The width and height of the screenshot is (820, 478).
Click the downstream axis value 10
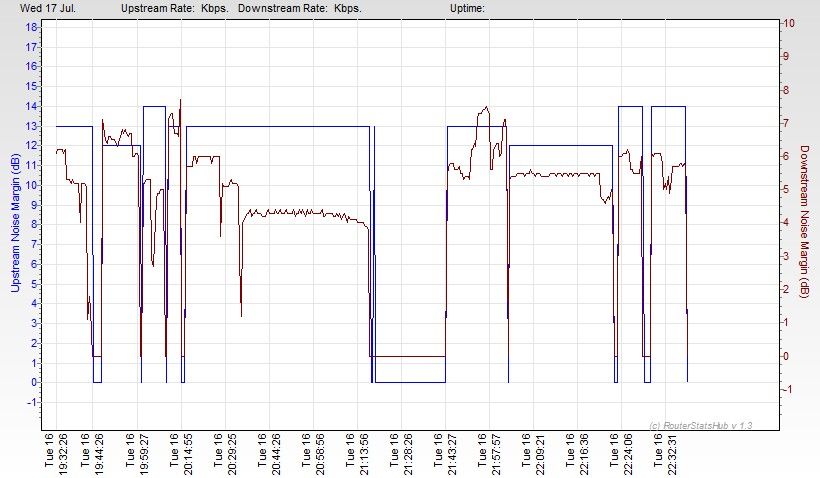[x=789, y=23]
